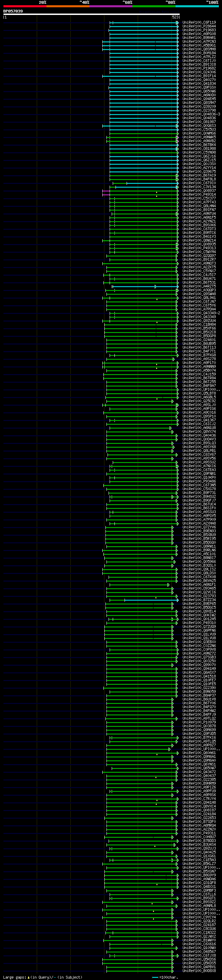Select the UniRef100_Q04836-3 isoform label
This screenshot has height=980, width=222.
tap(201, 114)
